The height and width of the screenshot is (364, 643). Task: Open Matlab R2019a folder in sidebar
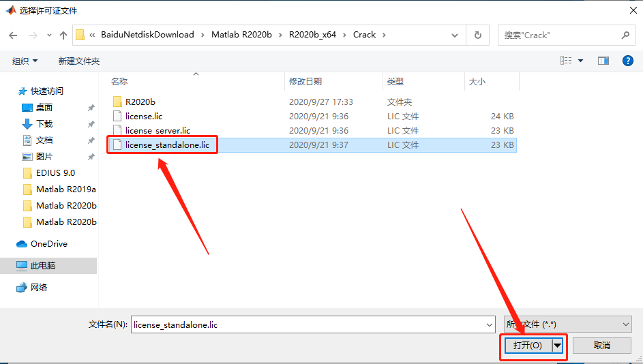tap(66, 189)
